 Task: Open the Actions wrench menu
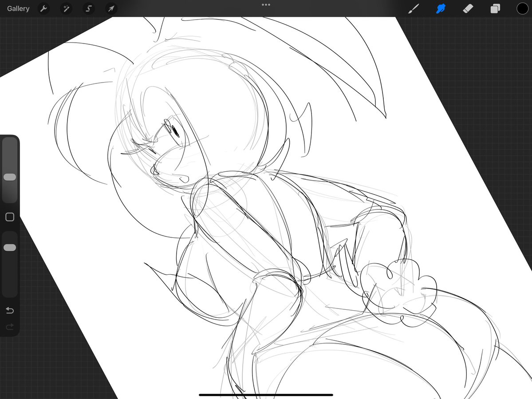[x=44, y=8]
